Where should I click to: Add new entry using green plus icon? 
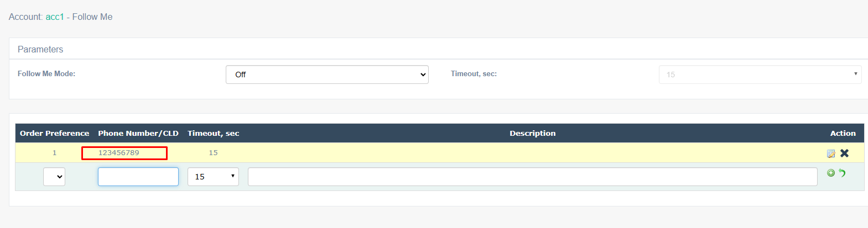[831, 173]
